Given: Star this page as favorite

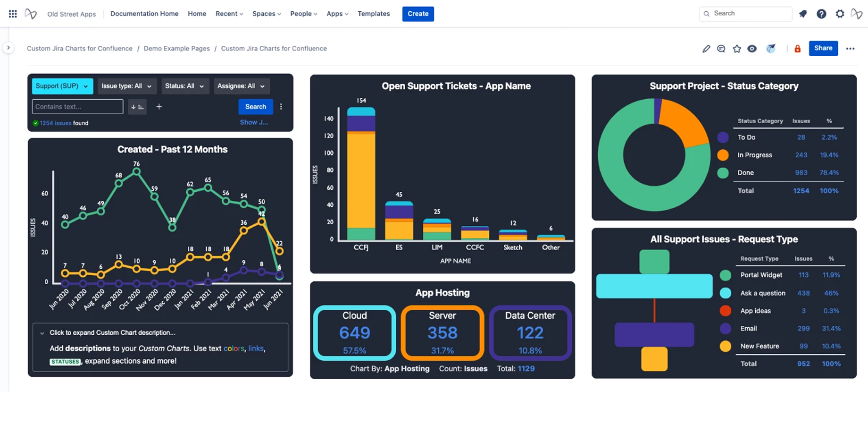Looking at the screenshot, I should 737,49.
